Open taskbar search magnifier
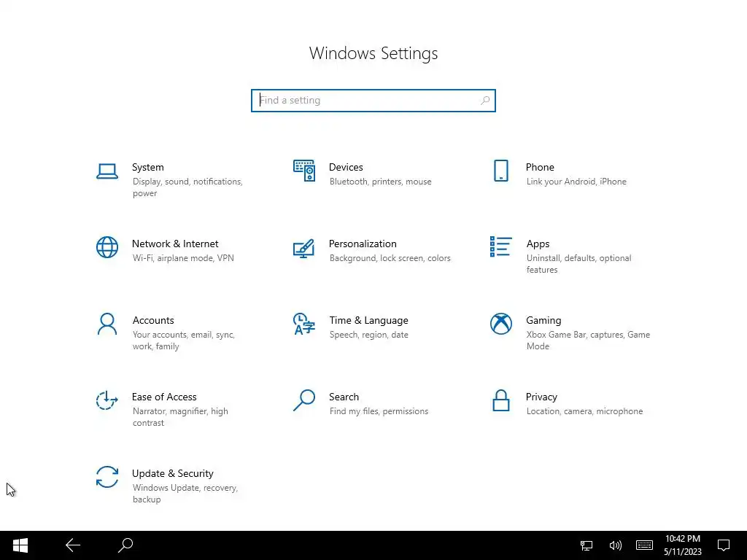Image resolution: width=747 pixels, height=560 pixels. [125, 545]
